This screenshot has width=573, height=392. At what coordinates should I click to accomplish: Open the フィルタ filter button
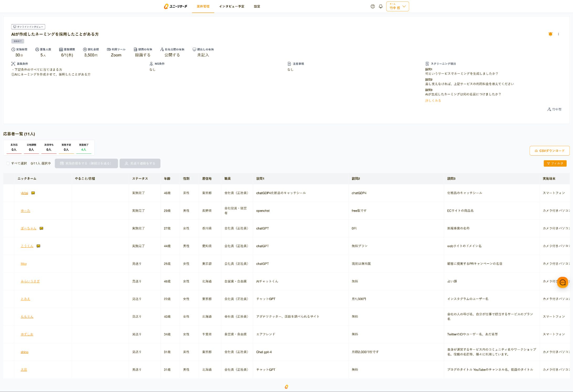point(555,163)
